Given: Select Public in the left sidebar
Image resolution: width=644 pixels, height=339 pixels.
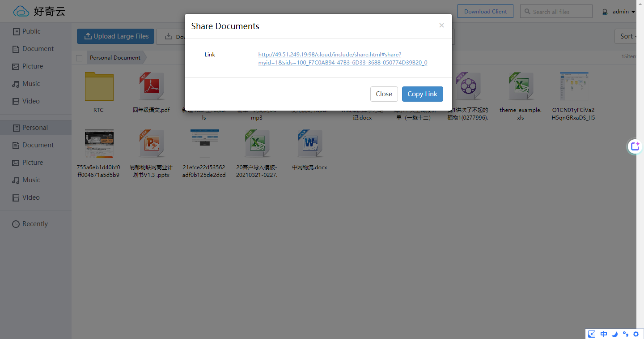Looking at the screenshot, I should pyautogui.click(x=31, y=31).
